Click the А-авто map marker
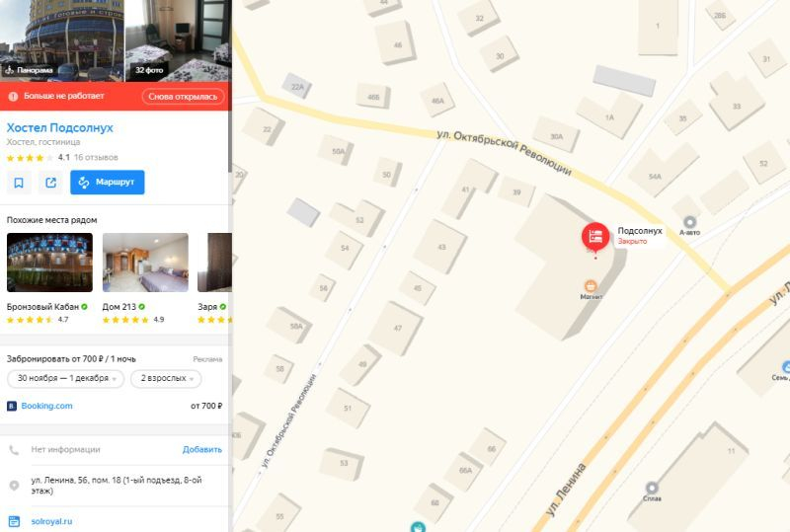790x532 pixels. pos(689,222)
